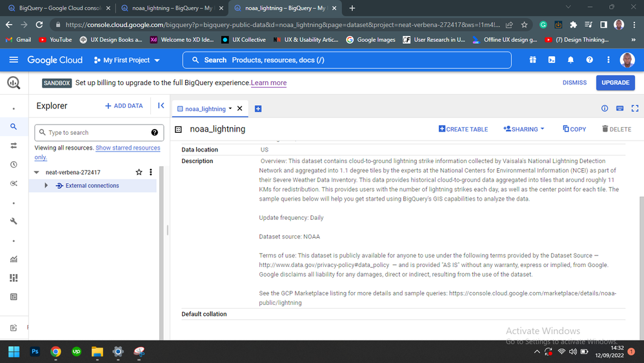Open Google Cloud home logo
Screen dimensions: 644x363
coord(55,60)
